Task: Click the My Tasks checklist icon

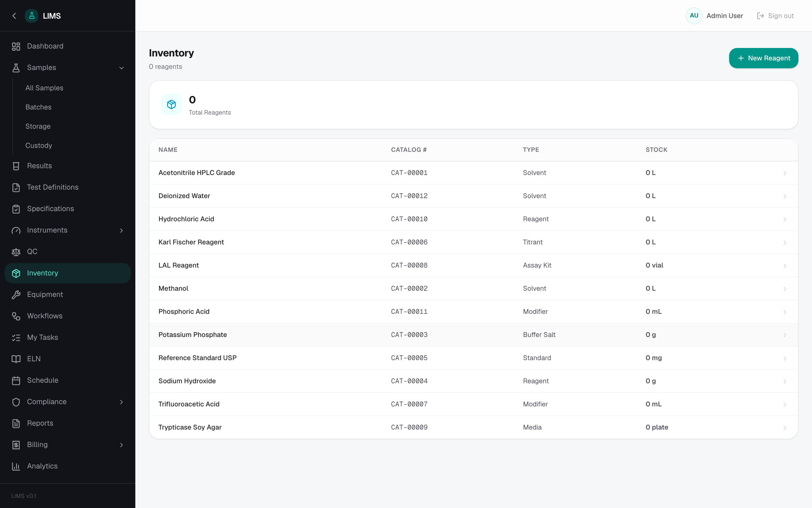Action: (16, 338)
